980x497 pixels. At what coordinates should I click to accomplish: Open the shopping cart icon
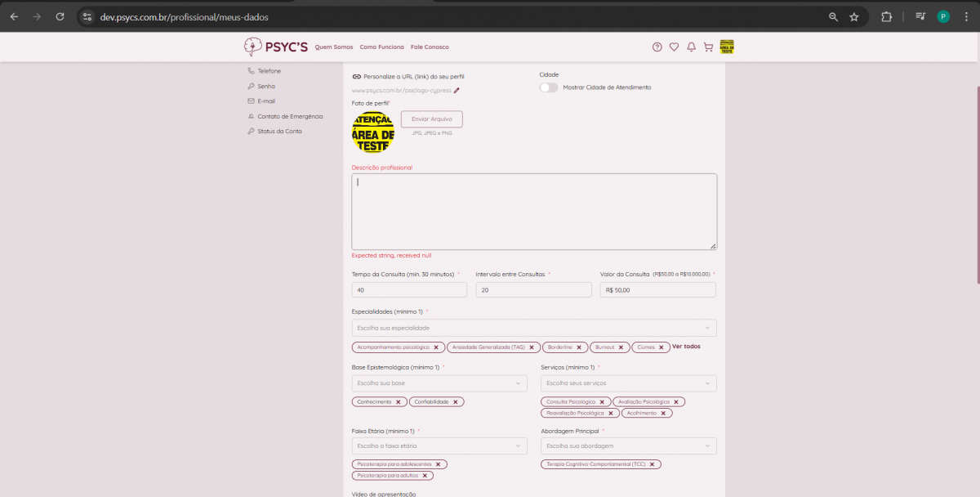click(708, 47)
